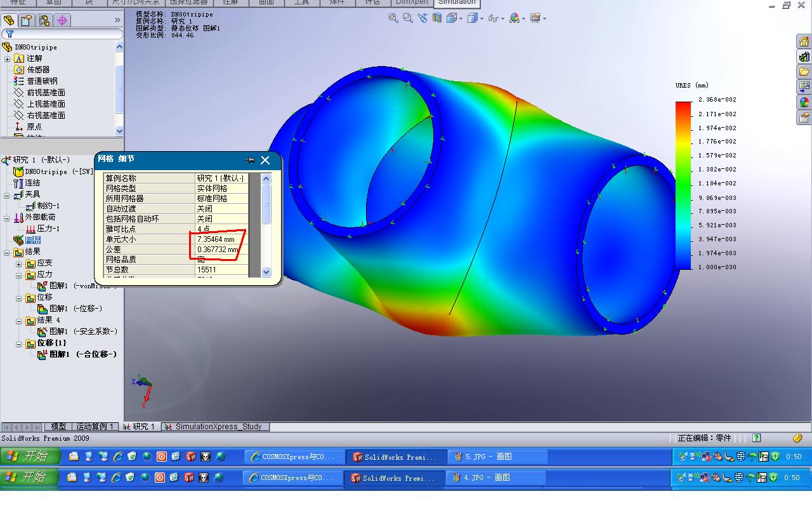Select 图解1 (-合位移-) plot
This screenshot has height=508, width=812.
point(83,354)
